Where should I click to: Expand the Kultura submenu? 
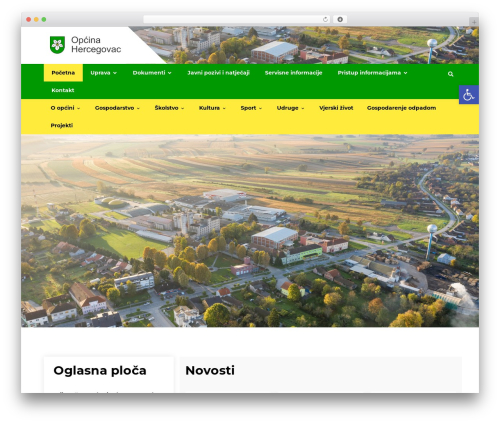click(212, 108)
